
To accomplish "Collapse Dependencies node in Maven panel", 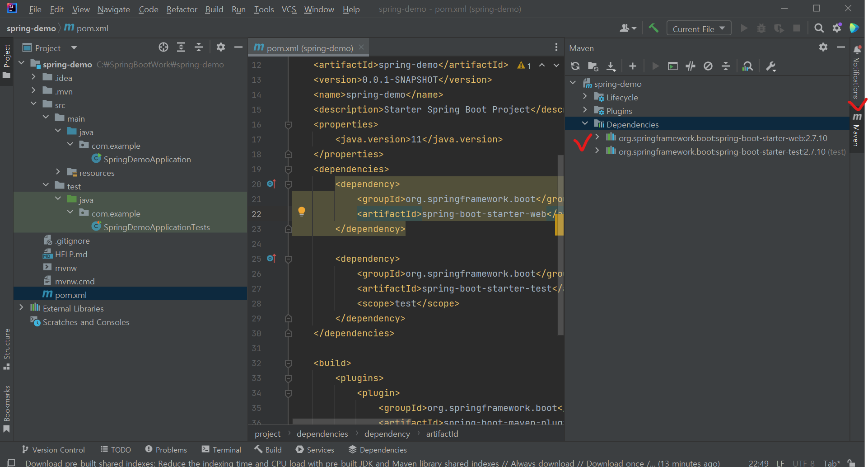I will 585,123.
